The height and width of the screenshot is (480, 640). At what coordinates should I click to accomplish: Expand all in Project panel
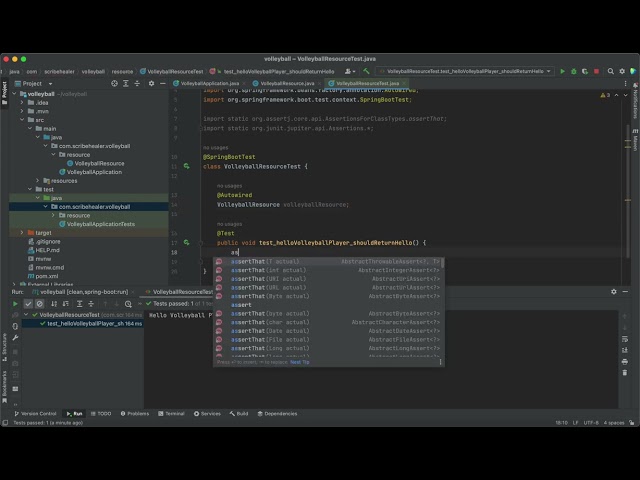pyautogui.click(x=126, y=83)
